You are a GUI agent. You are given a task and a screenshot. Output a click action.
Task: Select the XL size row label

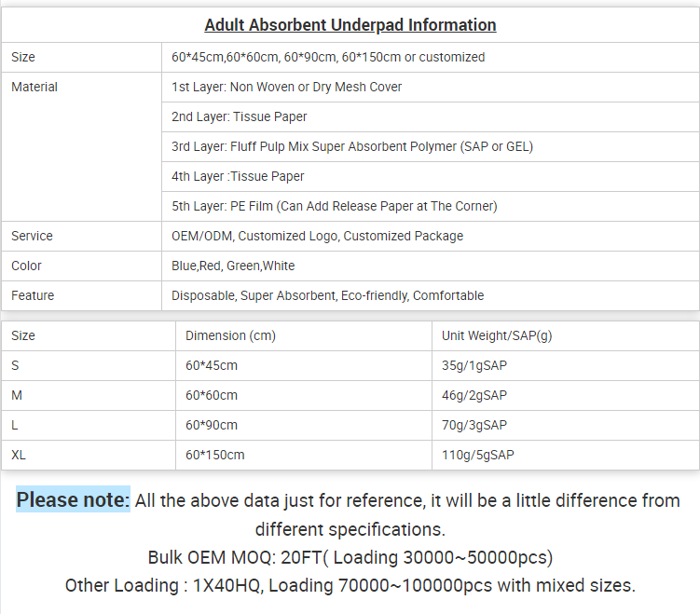(x=19, y=455)
